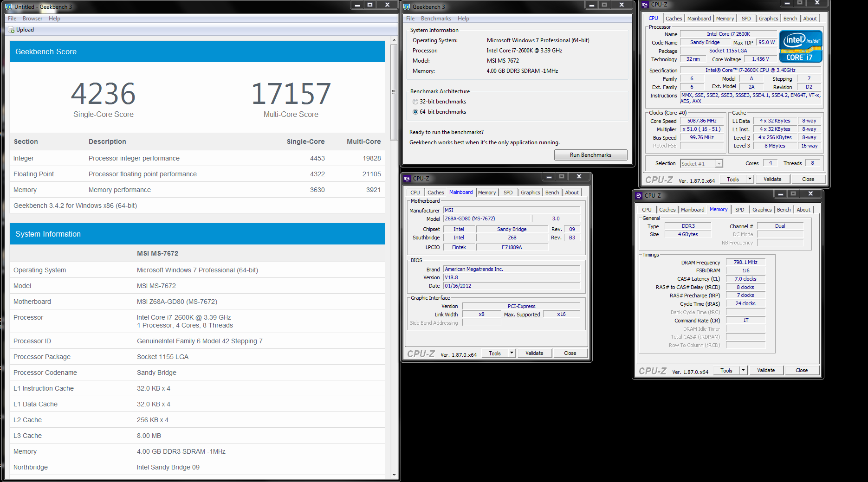868x482 pixels.
Task: Open Benchmarks menu in Geekbench 3 launcher
Action: (436, 19)
